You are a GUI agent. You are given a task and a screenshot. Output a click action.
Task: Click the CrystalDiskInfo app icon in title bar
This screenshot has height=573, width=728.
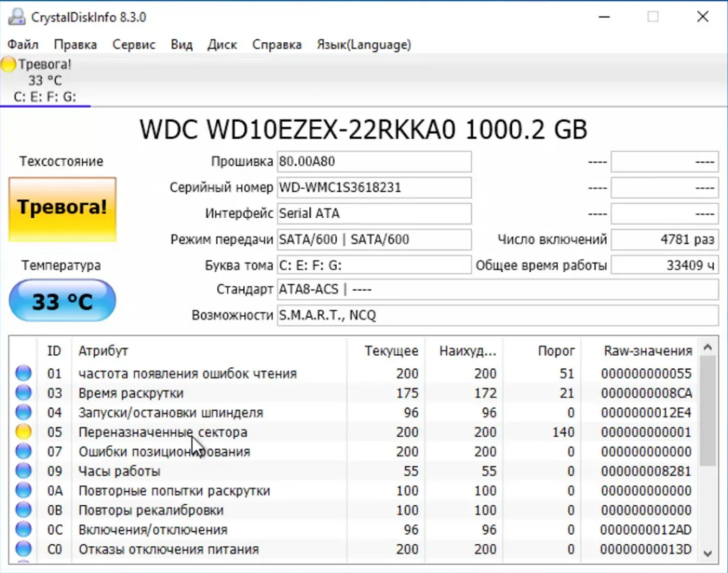[x=17, y=17]
